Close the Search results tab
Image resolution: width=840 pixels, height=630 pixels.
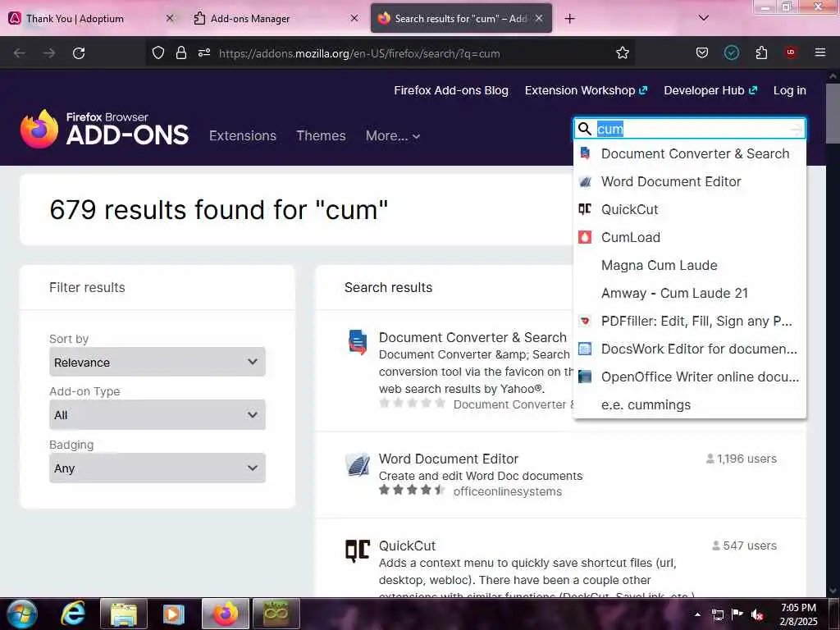pos(539,18)
